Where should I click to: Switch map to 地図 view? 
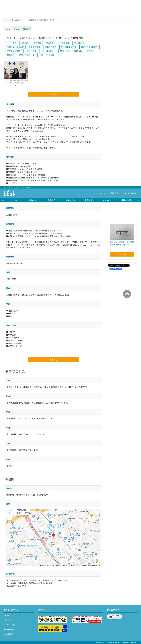18,513
